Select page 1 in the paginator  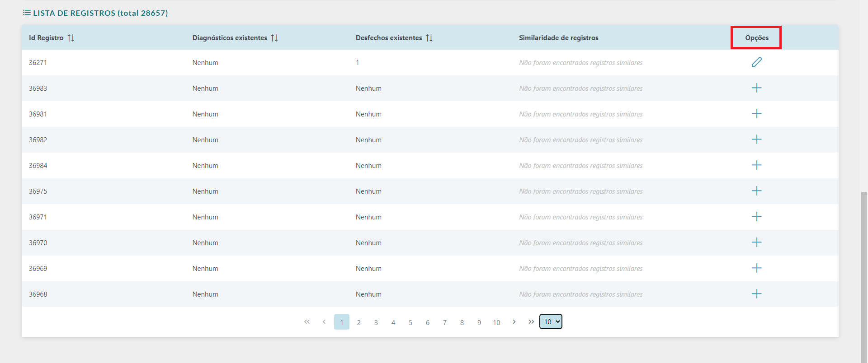tap(342, 322)
